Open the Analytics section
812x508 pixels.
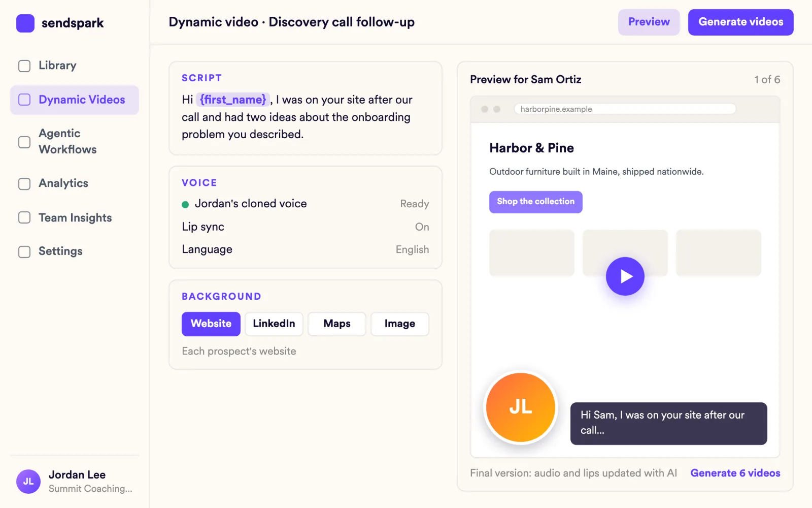pyautogui.click(x=75, y=183)
